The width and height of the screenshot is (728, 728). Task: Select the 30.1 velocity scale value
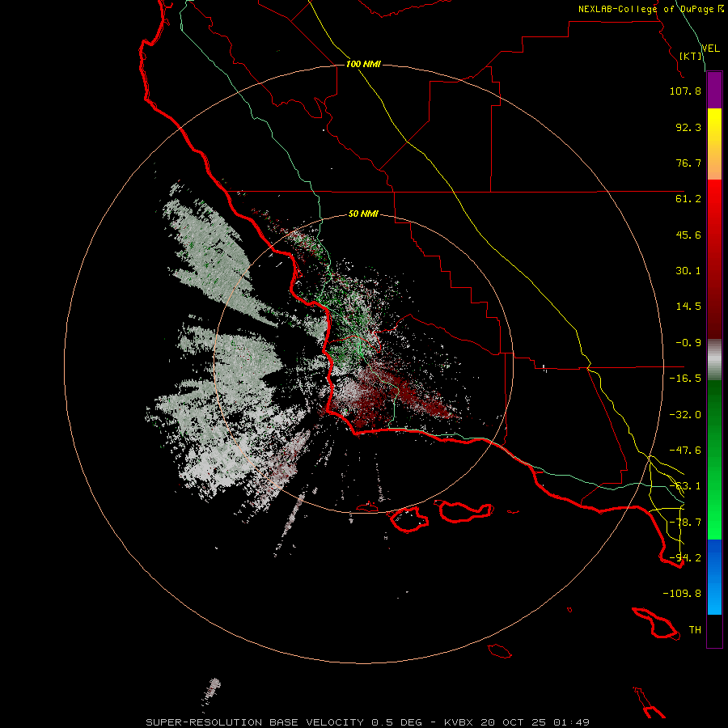pyautogui.click(x=688, y=271)
